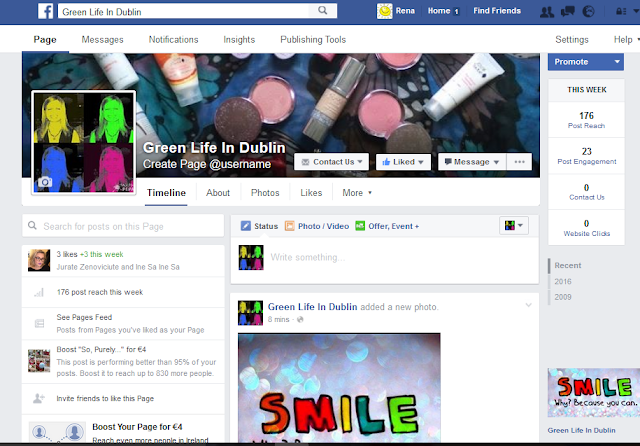Click Find Friends link
Image resolution: width=640 pixels, height=446 pixels.
pos(497,11)
